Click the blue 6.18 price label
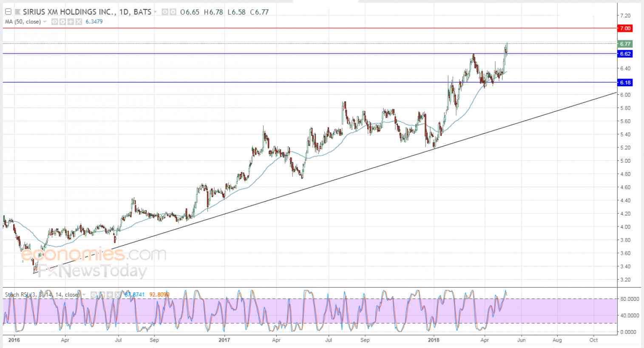Image resolution: width=644 pixels, height=348 pixels. point(625,82)
